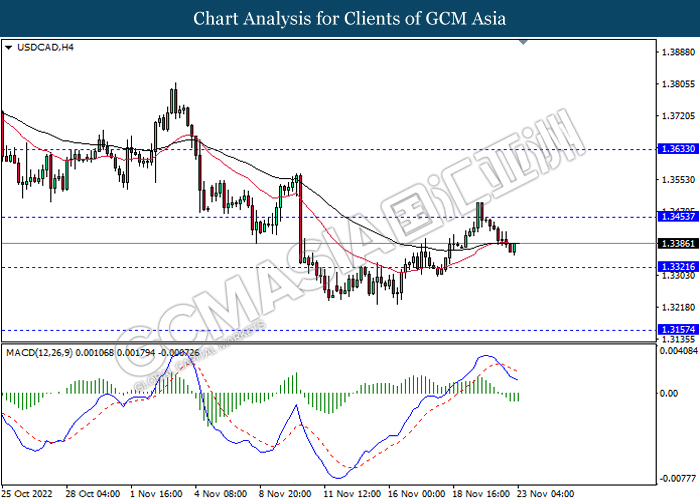Click the 25 Oct 2022 date label

pyautogui.click(x=27, y=493)
